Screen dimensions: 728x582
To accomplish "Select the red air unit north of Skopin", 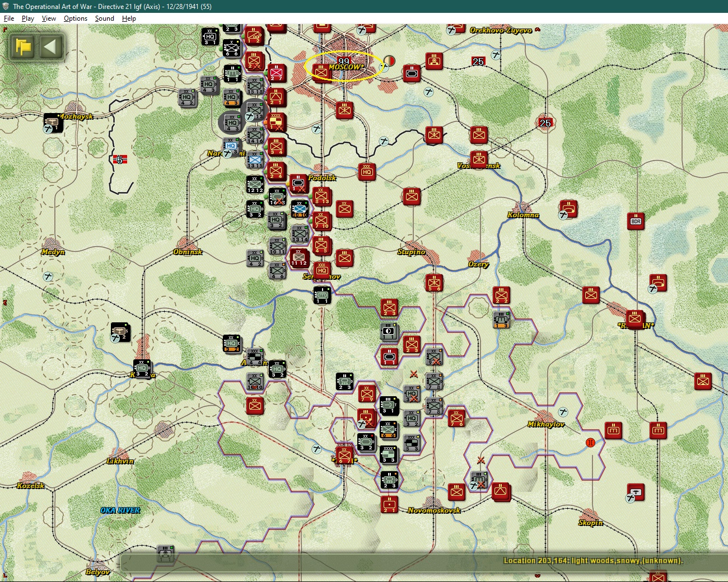I will (636, 492).
